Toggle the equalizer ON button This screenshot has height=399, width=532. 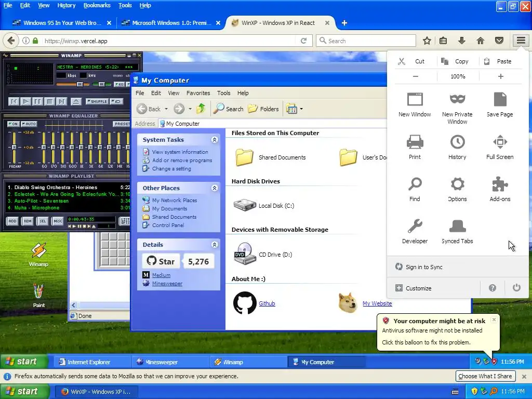coord(13,124)
